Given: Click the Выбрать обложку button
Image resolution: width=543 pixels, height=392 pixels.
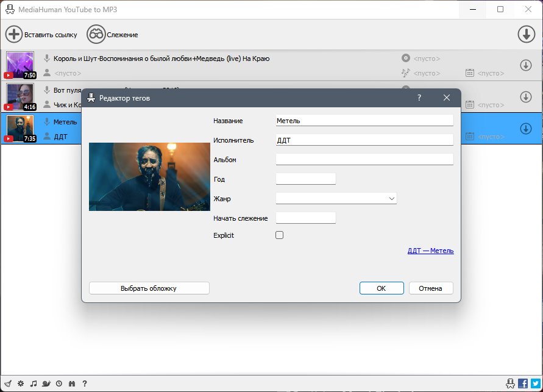Looking at the screenshot, I should coord(149,288).
